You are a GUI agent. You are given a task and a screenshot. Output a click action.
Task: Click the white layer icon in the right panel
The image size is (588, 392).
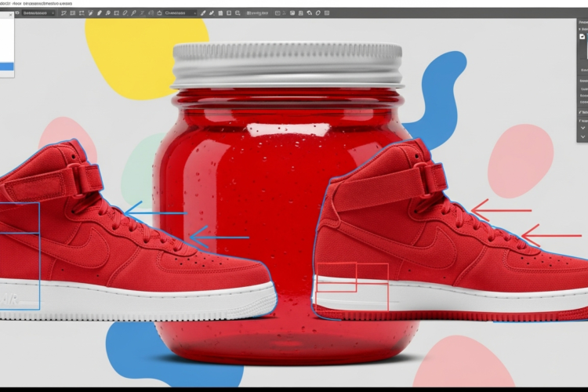[582, 37]
